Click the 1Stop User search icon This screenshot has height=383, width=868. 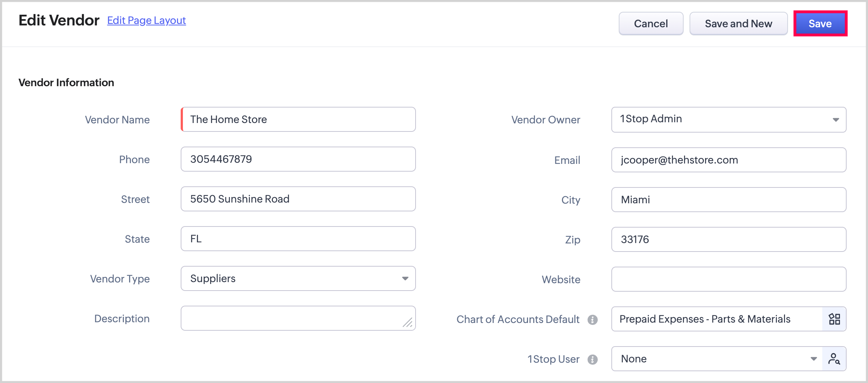(834, 359)
